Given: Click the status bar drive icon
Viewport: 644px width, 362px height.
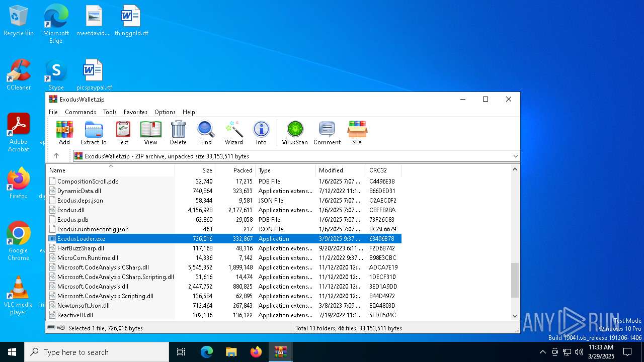Looking at the screenshot, I should [x=51, y=328].
